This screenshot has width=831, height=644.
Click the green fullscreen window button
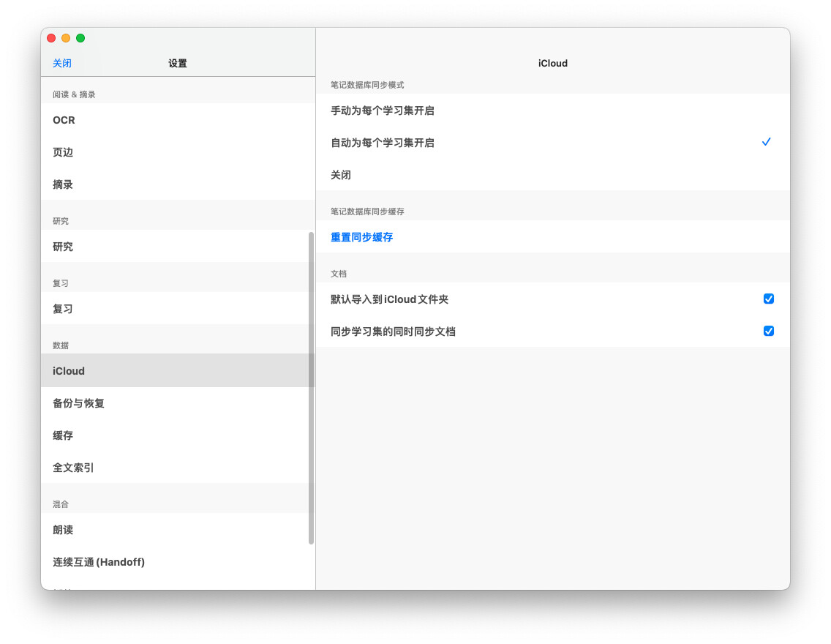(80, 38)
